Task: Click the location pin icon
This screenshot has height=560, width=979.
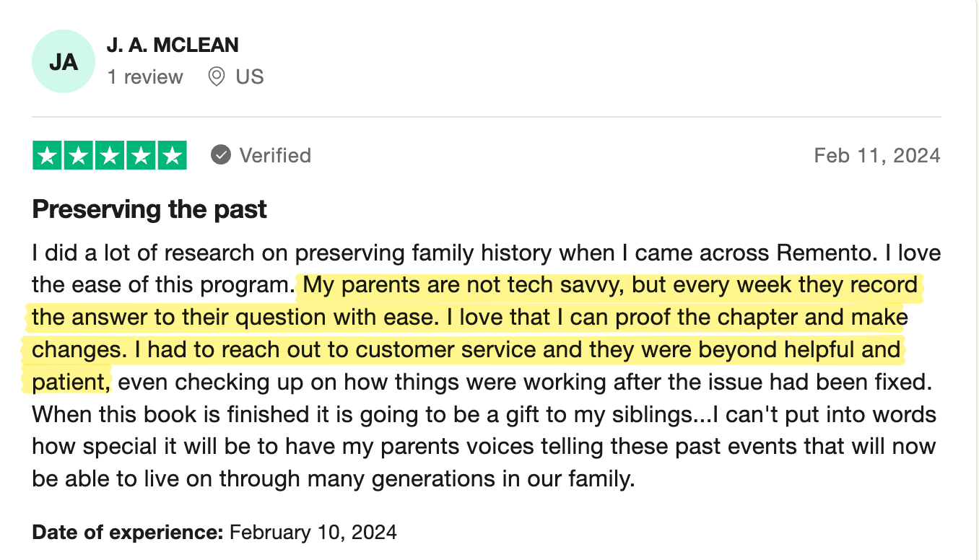Action: click(216, 77)
